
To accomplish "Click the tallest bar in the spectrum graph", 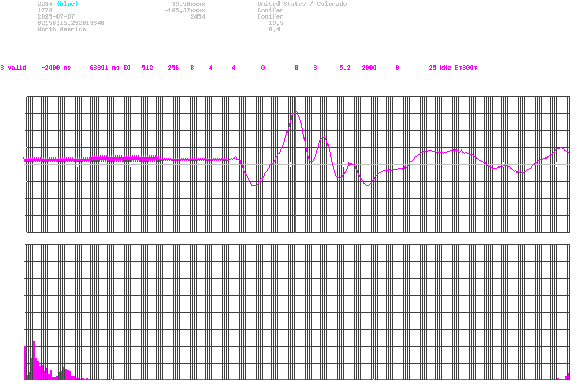I will pyautogui.click(x=34, y=361).
